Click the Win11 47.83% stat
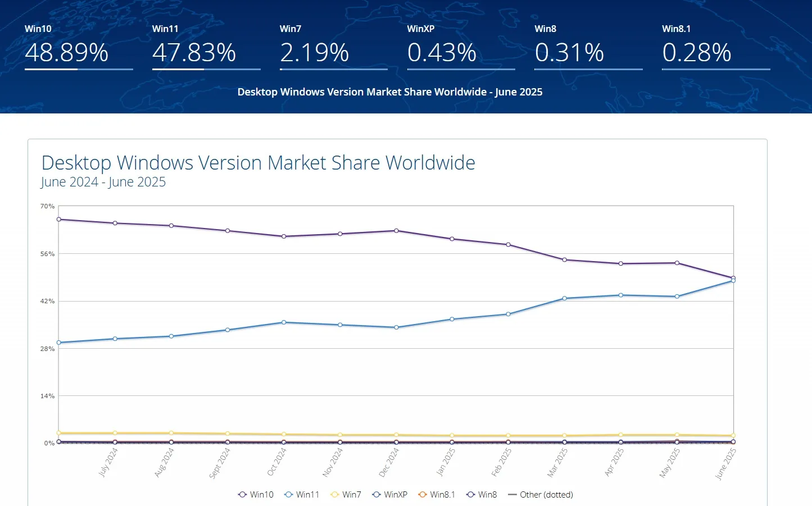 pyautogui.click(x=194, y=52)
